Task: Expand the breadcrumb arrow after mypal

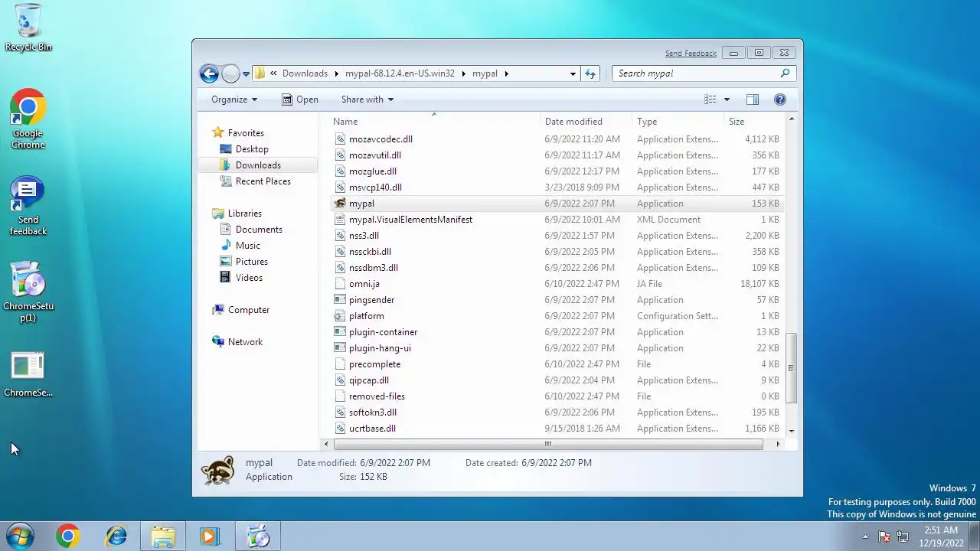Action: pos(506,73)
